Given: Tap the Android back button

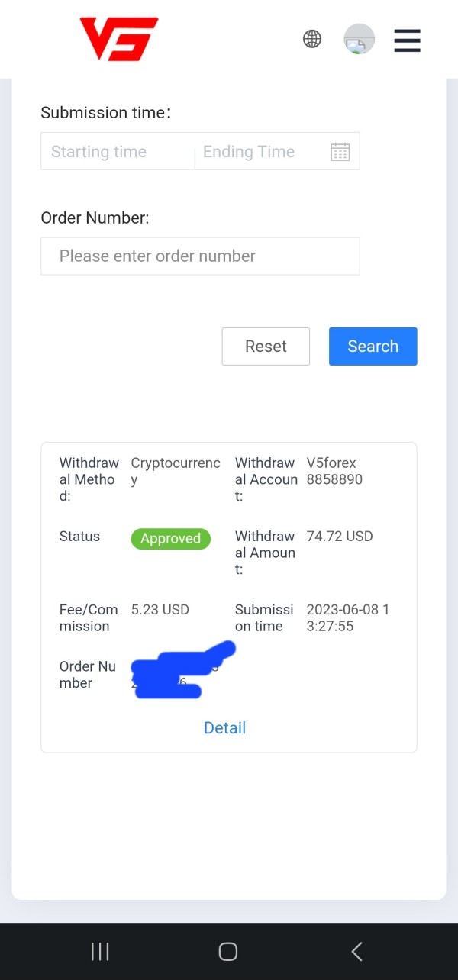Looking at the screenshot, I should (x=356, y=951).
